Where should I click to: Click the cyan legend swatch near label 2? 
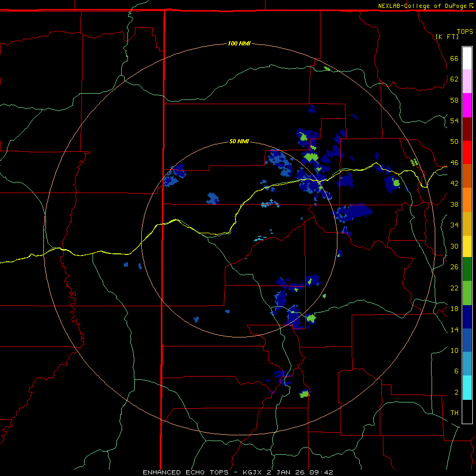467,388
